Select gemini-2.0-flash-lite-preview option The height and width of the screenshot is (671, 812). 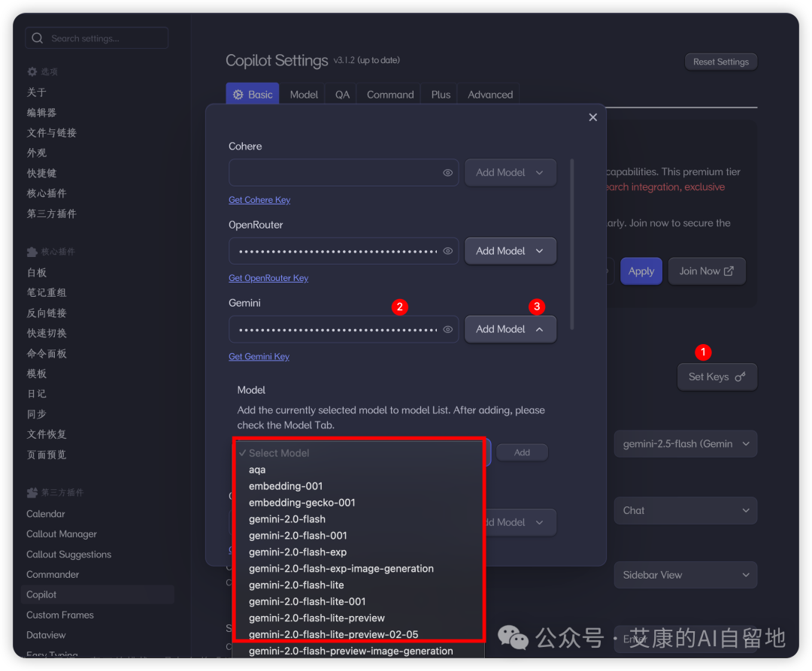click(x=359, y=618)
